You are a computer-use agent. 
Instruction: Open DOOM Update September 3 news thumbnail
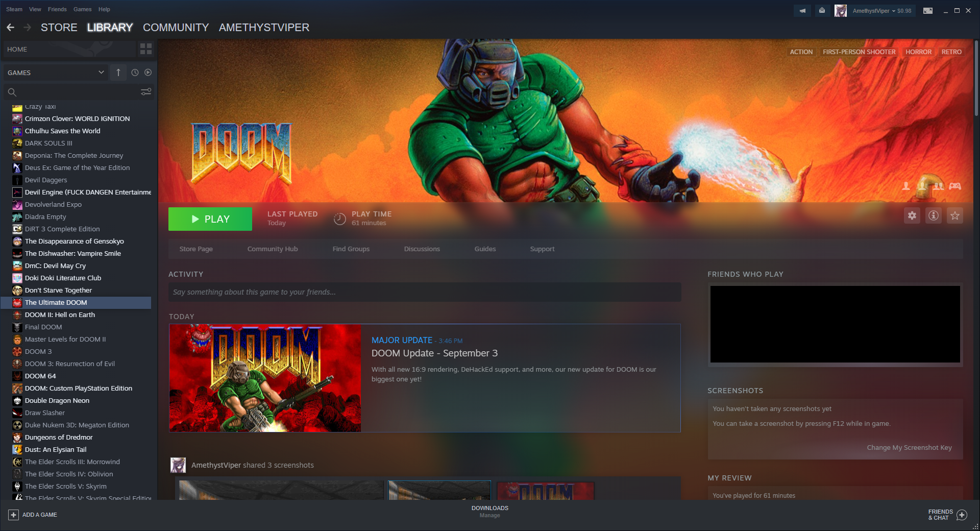pyautogui.click(x=265, y=378)
